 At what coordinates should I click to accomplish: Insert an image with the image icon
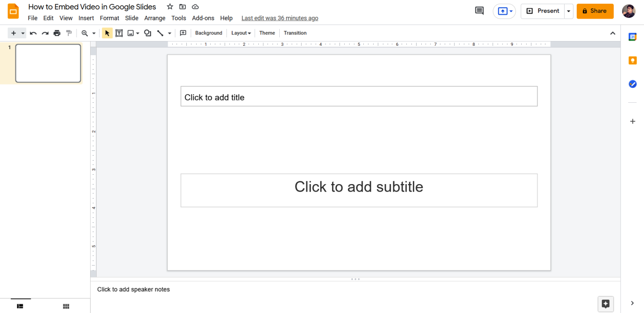(x=131, y=33)
